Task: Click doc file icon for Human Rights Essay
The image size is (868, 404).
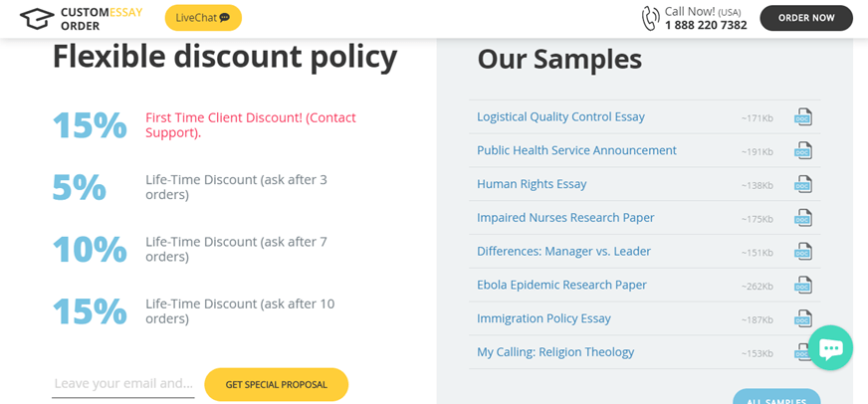Action: 803,184
